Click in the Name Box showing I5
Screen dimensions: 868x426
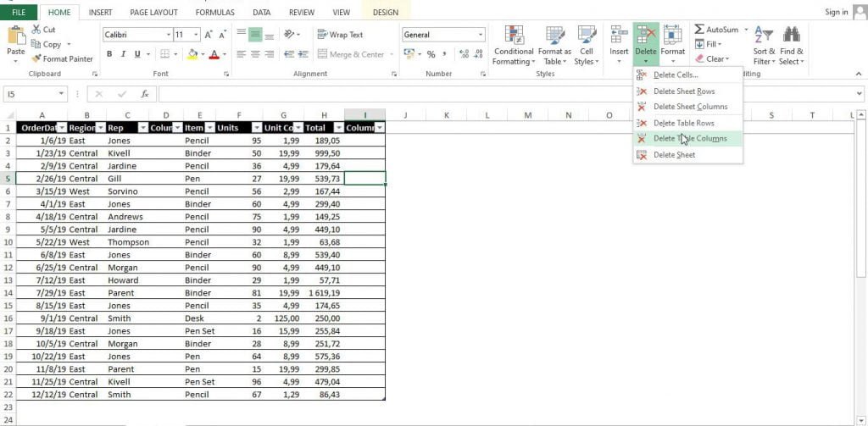tap(30, 94)
